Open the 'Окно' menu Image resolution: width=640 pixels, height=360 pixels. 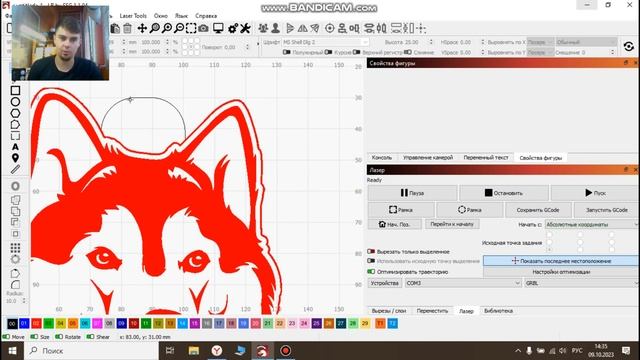point(161,16)
